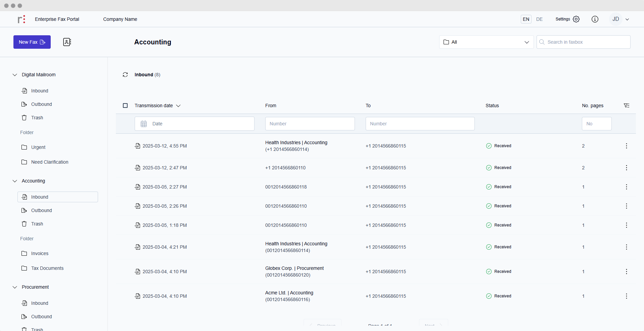644x331 pixels.
Task: Switch language to EN
Action: (526, 19)
